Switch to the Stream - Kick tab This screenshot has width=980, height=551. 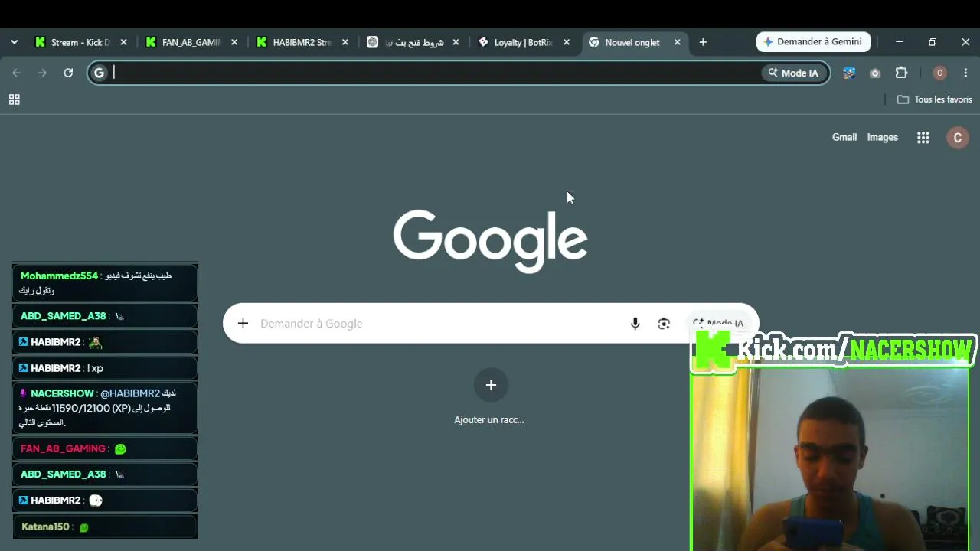pos(80,42)
